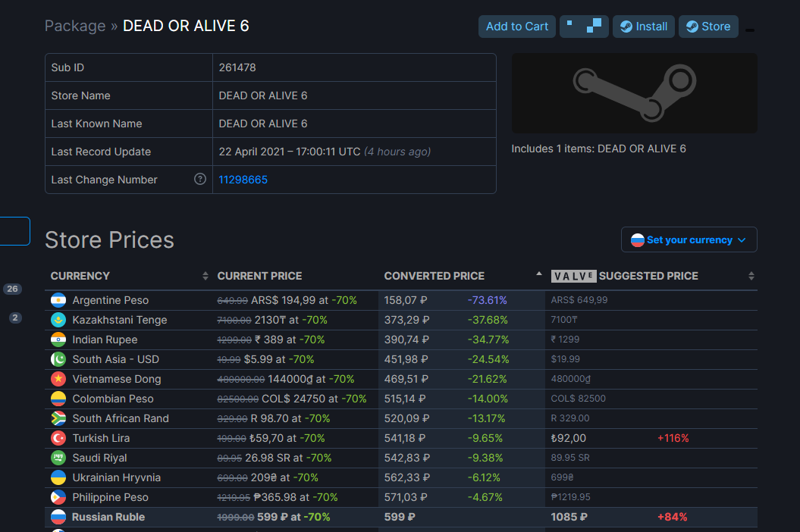Click the Add to Cart button
800x532 pixels.
517,27
